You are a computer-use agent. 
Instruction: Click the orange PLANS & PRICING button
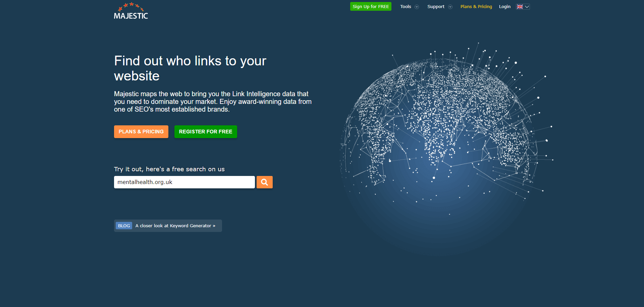tap(141, 132)
